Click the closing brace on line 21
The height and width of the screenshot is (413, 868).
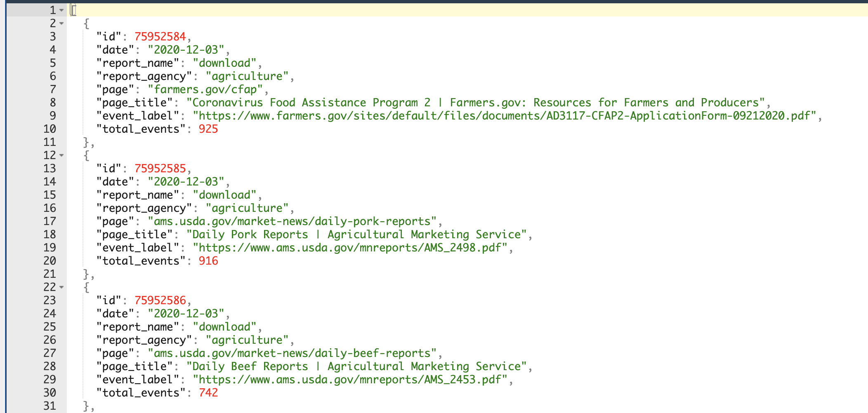(86, 274)
